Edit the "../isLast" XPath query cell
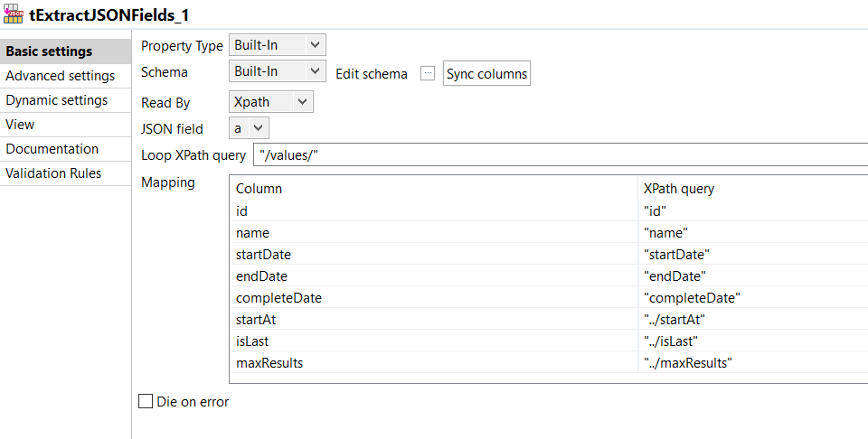 pos(752,341)
